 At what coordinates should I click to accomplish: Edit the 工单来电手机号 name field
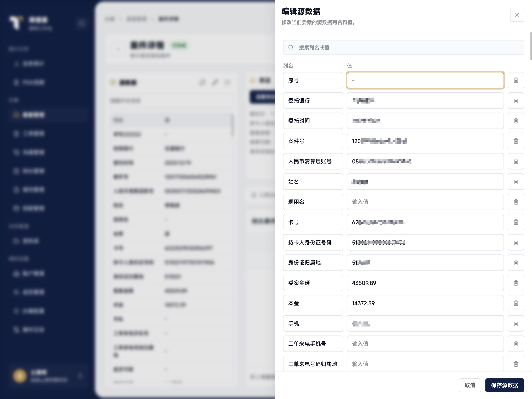[313, 344]
